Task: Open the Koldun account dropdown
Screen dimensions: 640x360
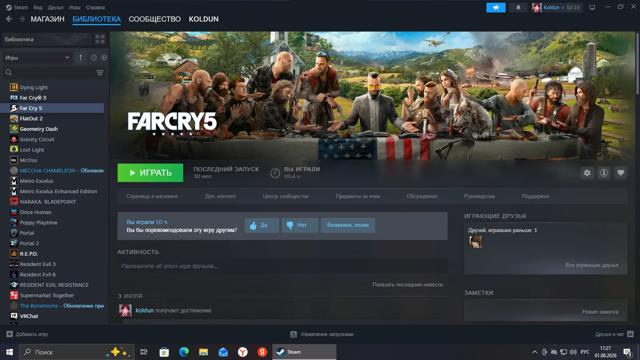Action: [x=556, y=7]
